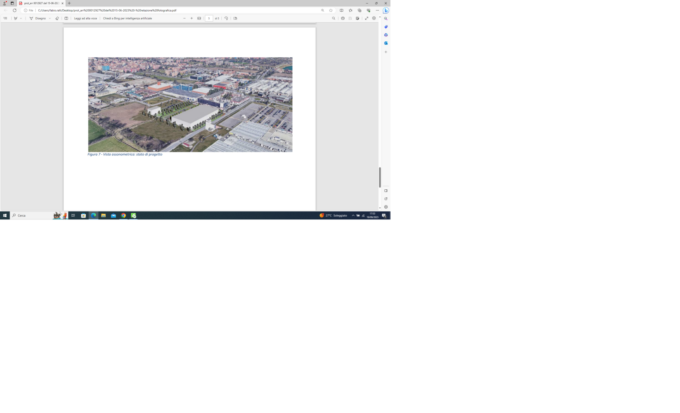Viewport: 680px width, 413px height.
Task: Open the Favorites hub icon
Action: 350,10
